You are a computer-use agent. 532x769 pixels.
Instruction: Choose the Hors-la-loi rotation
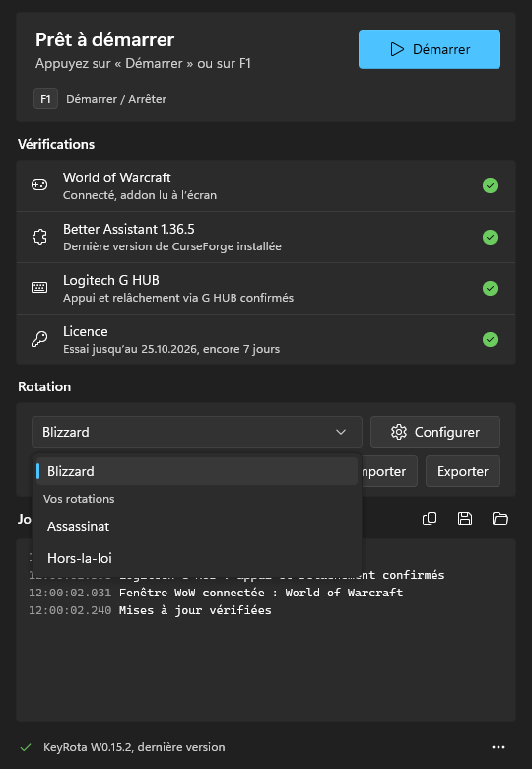[197, 558]
